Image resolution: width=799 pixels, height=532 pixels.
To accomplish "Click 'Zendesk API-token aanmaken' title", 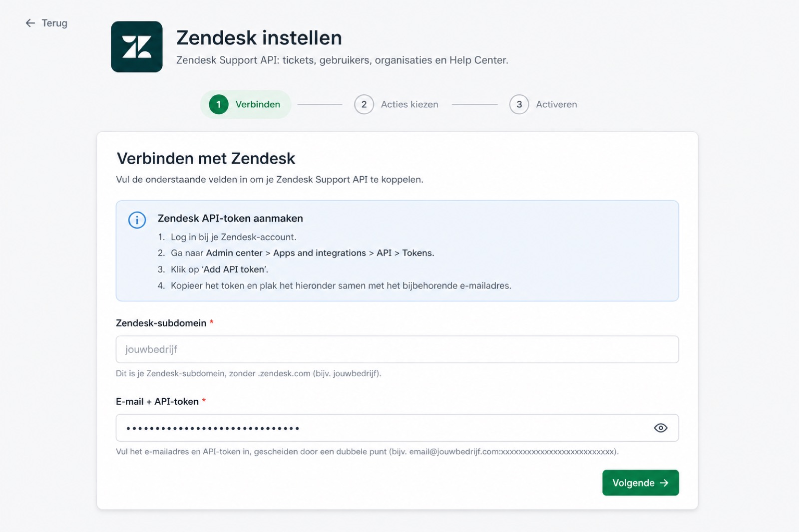I will point(230,219).
